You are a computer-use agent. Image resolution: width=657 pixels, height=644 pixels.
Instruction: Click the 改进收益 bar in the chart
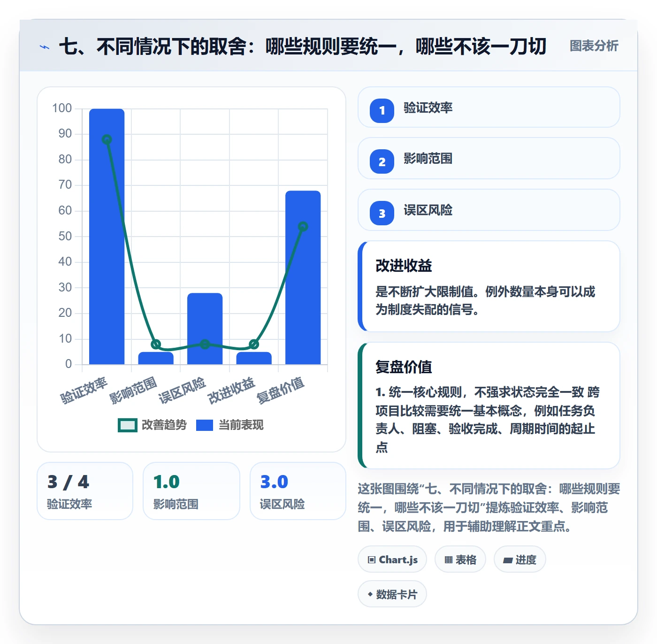point(254,358)
